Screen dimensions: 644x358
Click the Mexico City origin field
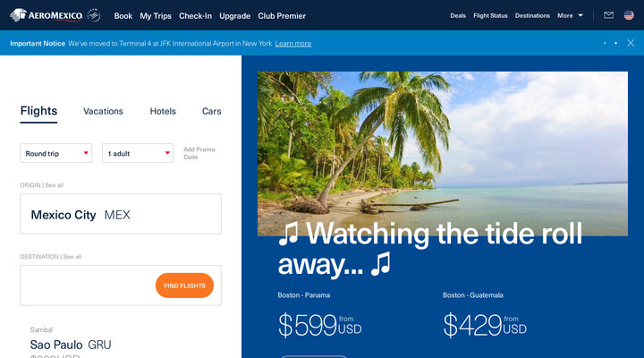tap(121, 214)
